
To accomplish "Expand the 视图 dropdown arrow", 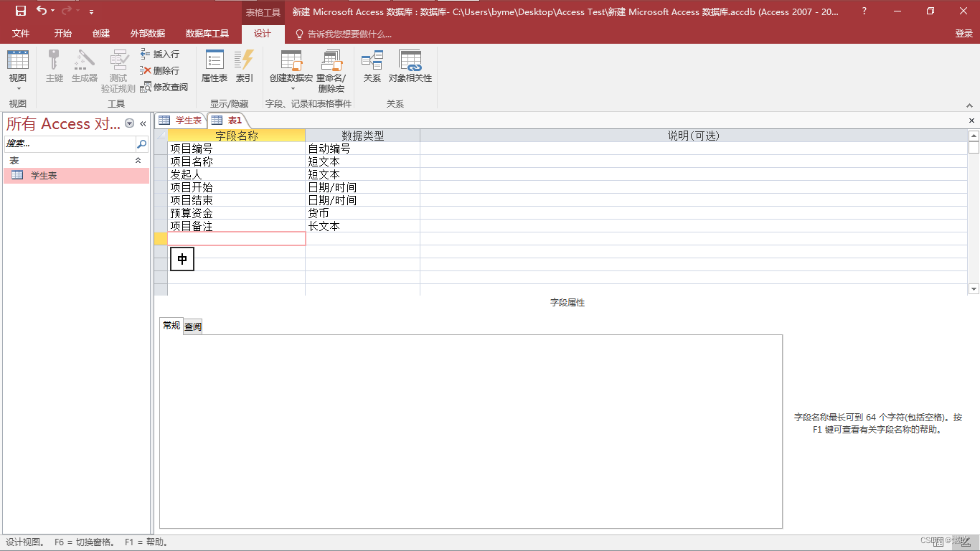I will click(18, 88).
